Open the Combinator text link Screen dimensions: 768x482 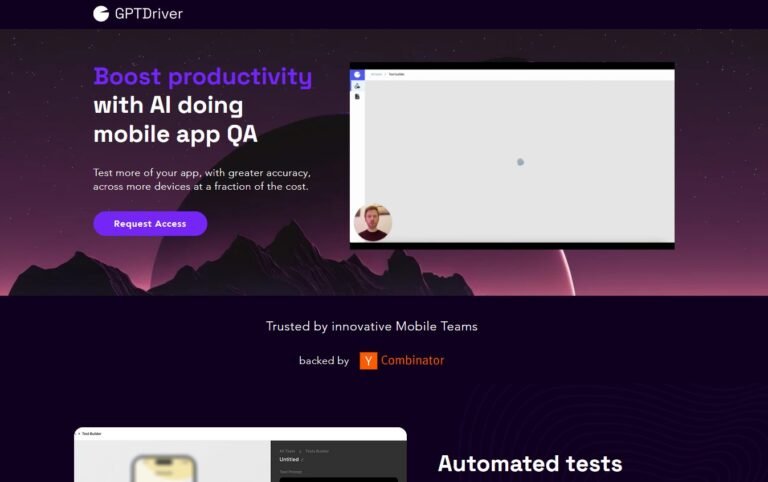click(412, 360)
